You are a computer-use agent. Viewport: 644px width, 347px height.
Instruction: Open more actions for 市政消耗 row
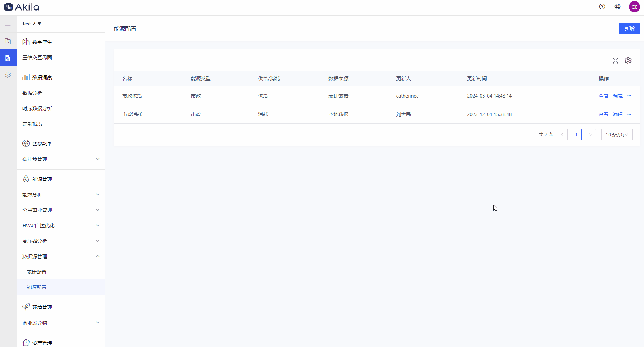(629, 114)
